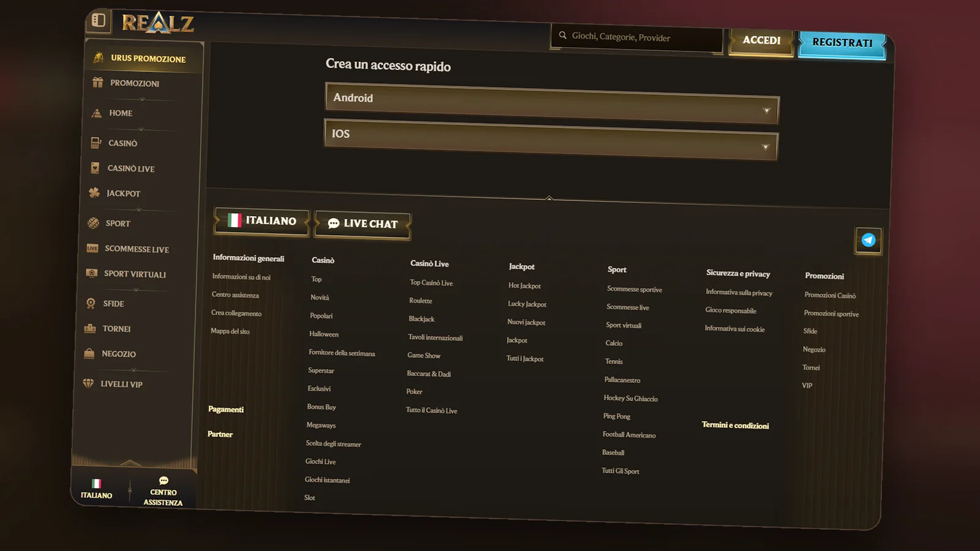Screen dimensions: 980x551
Task: Collapse the footer with the center arrow
Action: pos(549,198)
